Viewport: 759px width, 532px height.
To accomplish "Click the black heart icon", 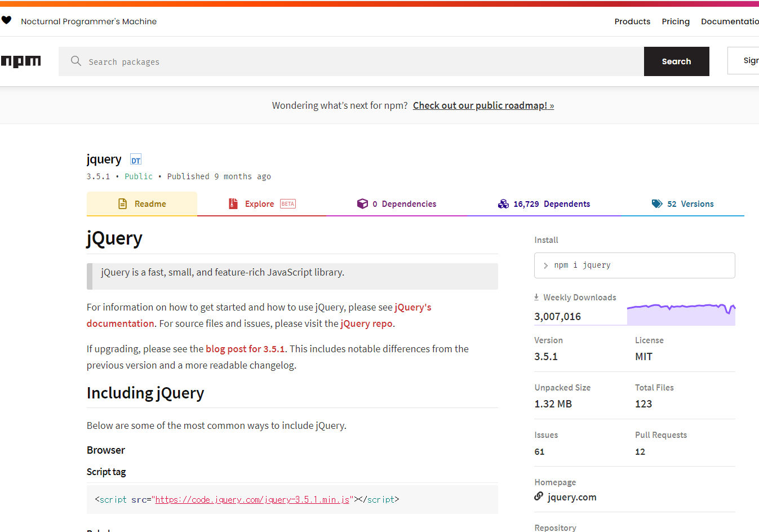I will (x=6, y=20).
